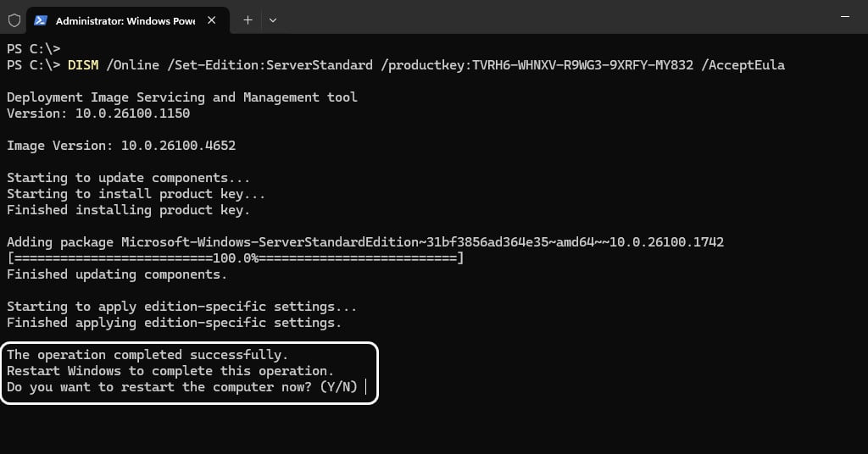Minimize the terminal window

[845, 17]
